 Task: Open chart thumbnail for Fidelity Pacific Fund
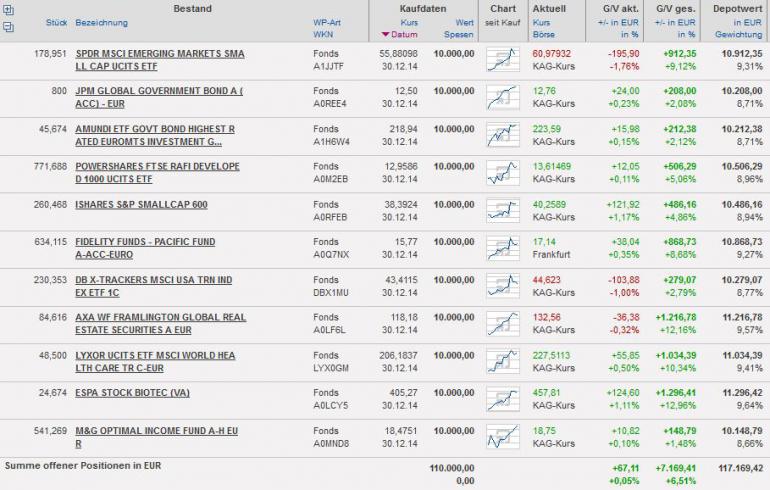tap(503, 248)
